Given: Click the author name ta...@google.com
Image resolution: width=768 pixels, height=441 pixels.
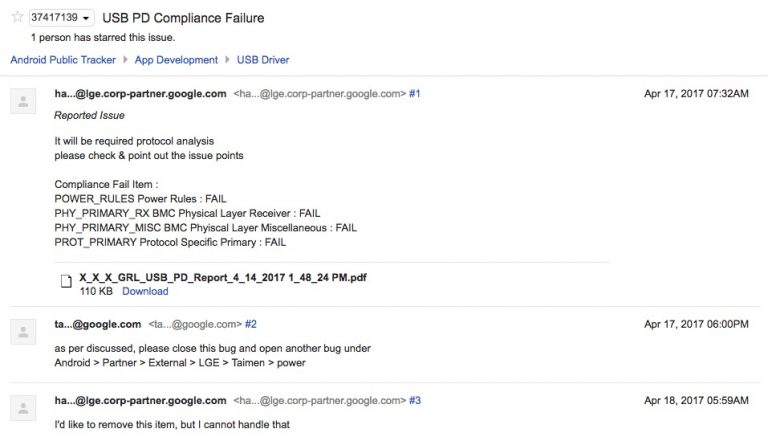Looking at the screenshot, I should 98,324.
